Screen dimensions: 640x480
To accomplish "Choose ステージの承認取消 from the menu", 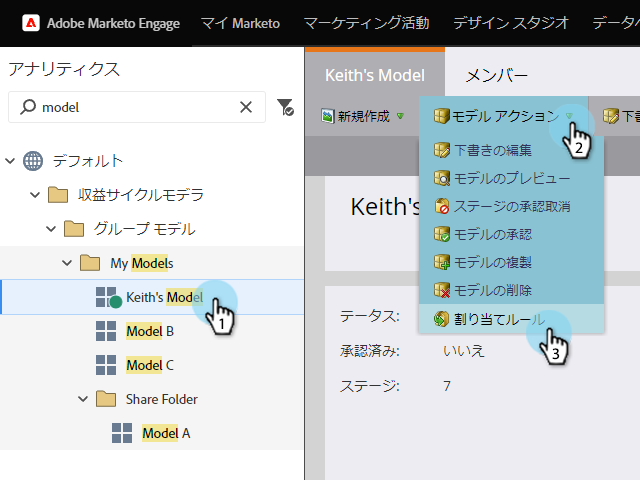I will click(511, 206).
